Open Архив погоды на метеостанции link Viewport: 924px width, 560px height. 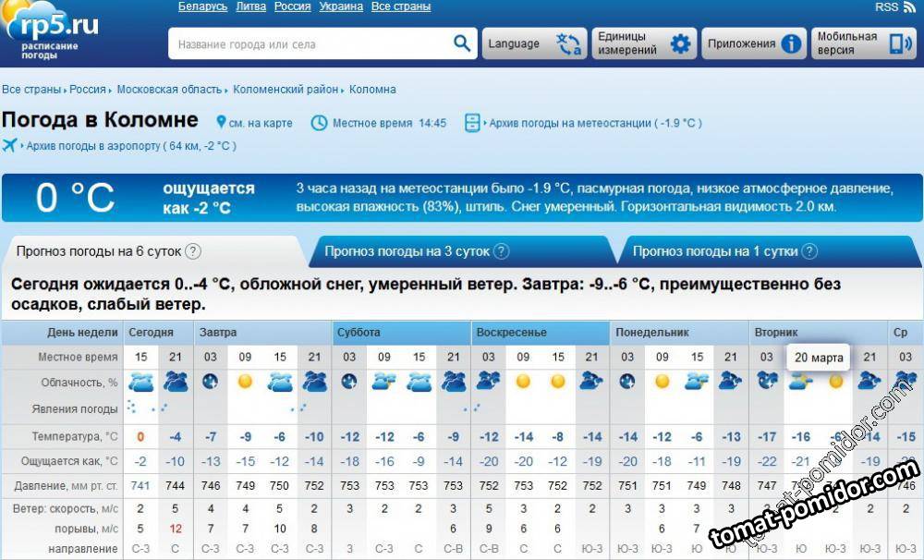tap(569, 123)
